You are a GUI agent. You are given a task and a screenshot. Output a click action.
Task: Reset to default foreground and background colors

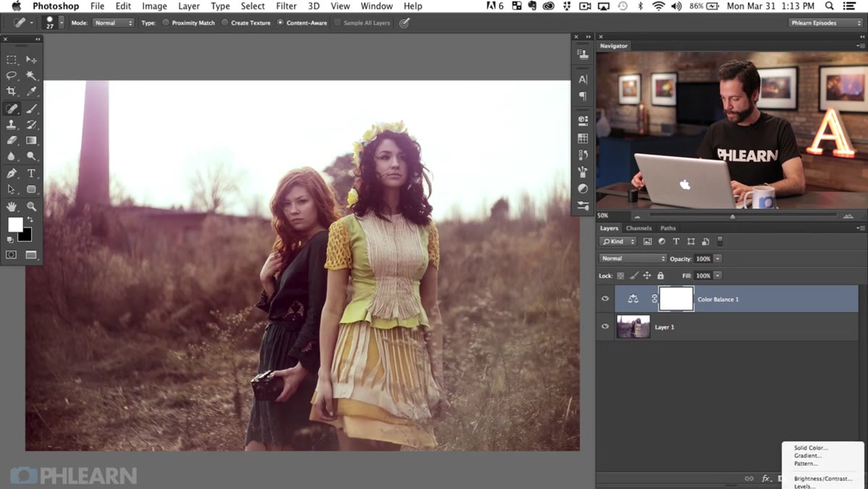pyautogui.click(x=10, y=239)
